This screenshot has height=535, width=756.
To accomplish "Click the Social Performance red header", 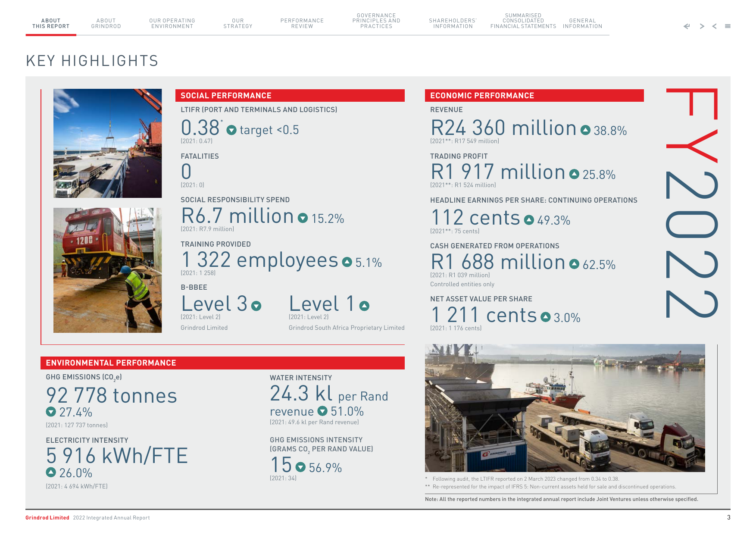I will 290,96.
